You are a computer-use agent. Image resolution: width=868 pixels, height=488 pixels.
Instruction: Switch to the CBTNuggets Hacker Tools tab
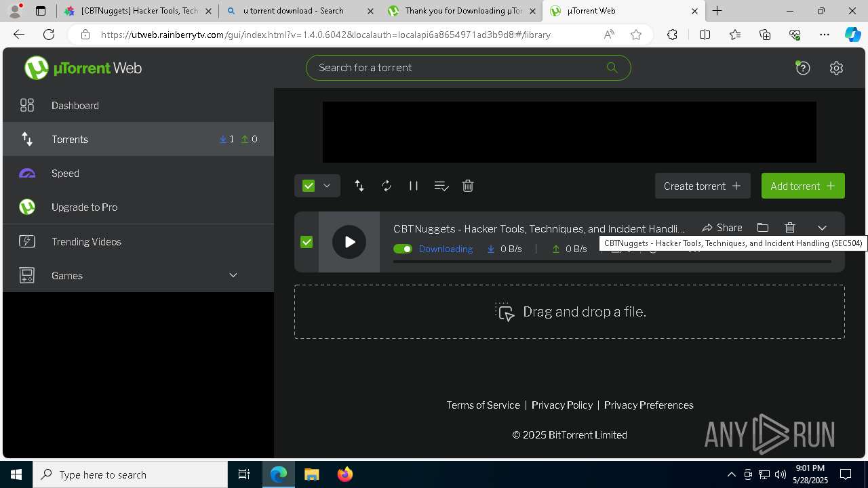[x=138, y=11]
